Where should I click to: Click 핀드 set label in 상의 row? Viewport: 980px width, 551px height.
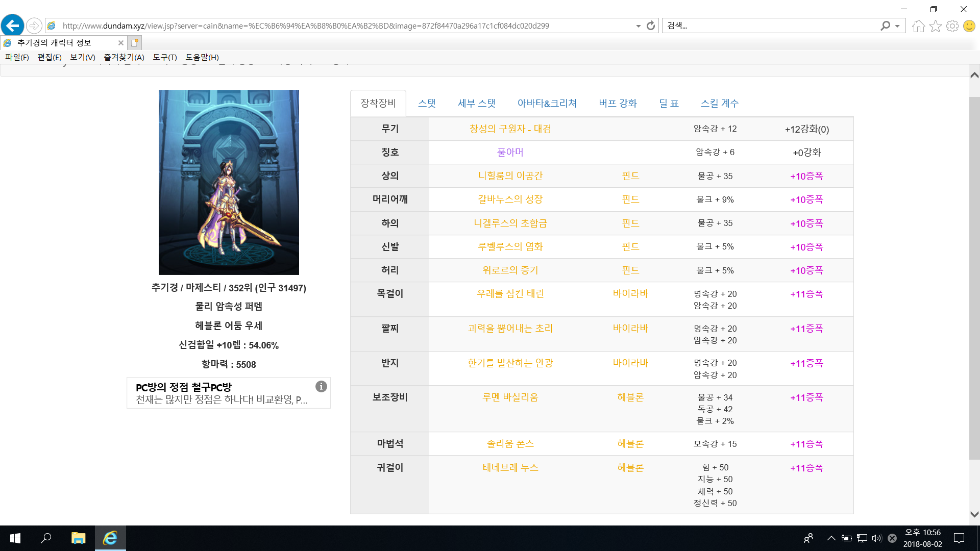point(630,176)
